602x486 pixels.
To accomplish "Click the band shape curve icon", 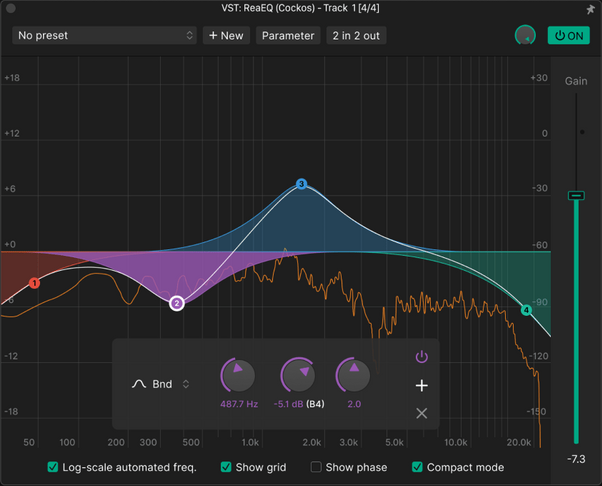I will pyautogui.click(x=139, y=384).
